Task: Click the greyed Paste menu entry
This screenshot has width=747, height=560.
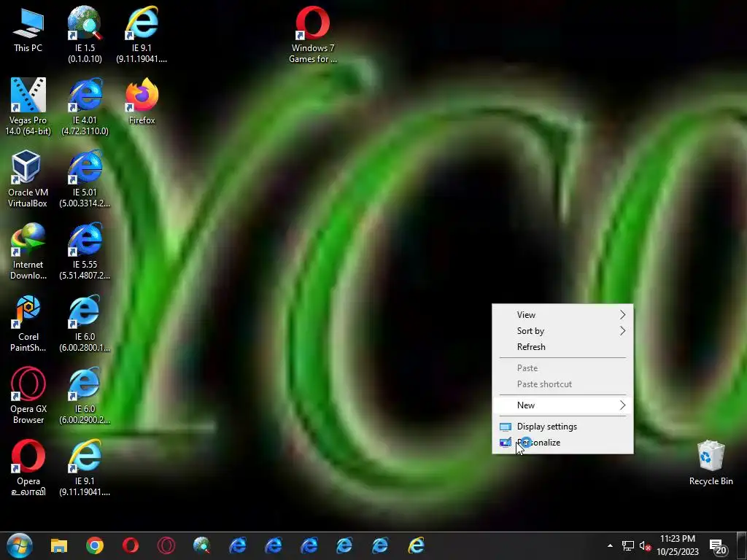Action: click(562, 368)
